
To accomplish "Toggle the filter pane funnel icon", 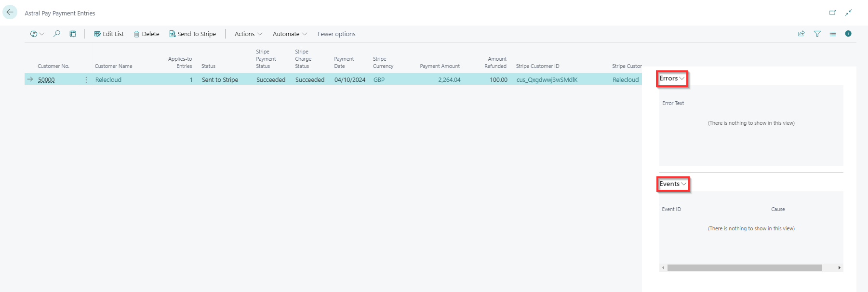I will [x=817, y=34].
